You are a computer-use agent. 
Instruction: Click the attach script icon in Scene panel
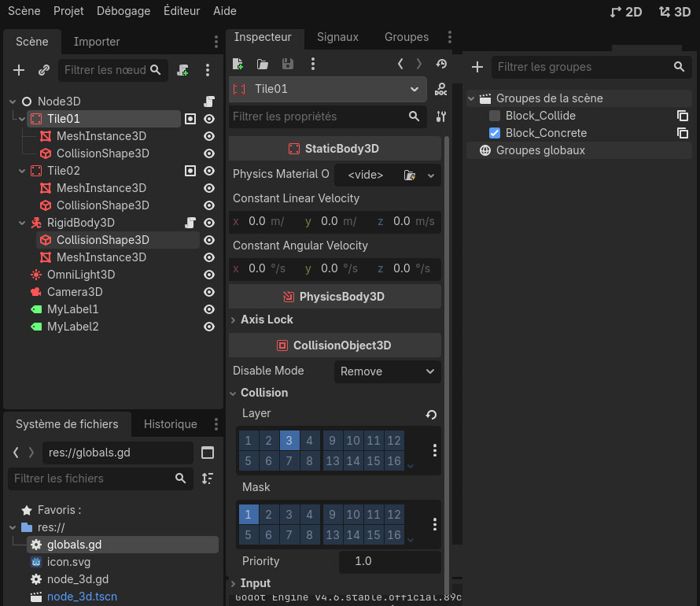pos(182,70)
